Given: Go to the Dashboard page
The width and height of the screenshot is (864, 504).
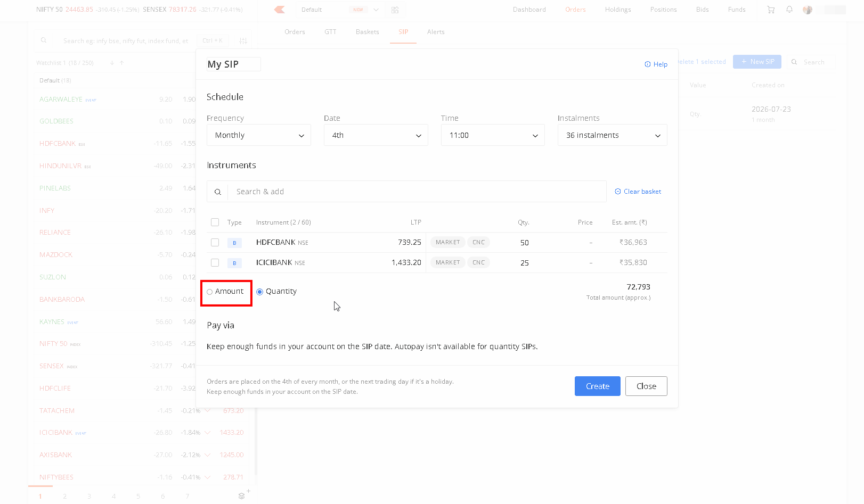Looking at the screenshot, I should pos(529,10).
